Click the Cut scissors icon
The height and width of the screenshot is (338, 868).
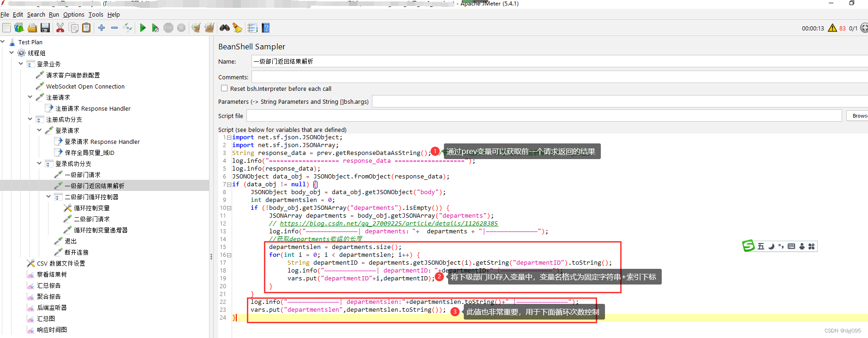[x=60, y=28]
